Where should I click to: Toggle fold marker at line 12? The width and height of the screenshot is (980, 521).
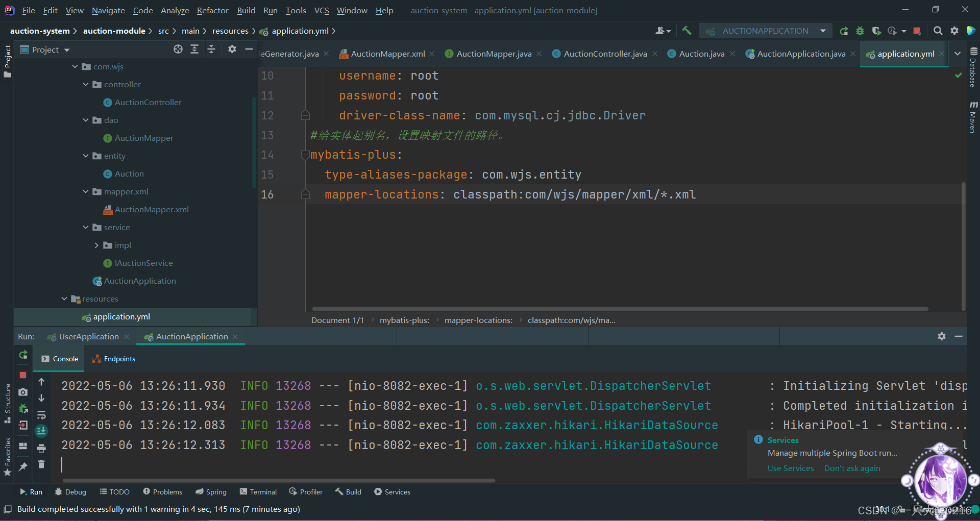(305, 115)
